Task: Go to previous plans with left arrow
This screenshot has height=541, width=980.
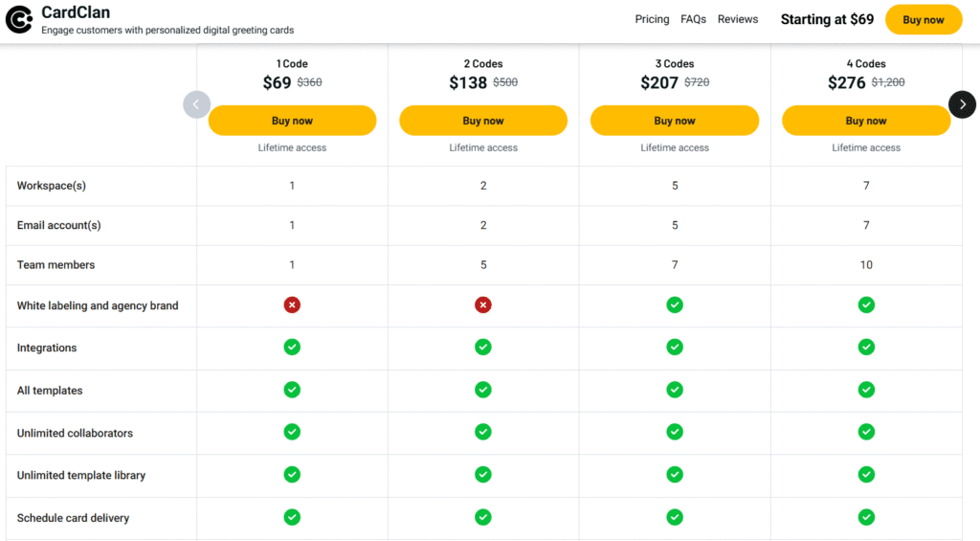Action: click(x=196, y=104)
